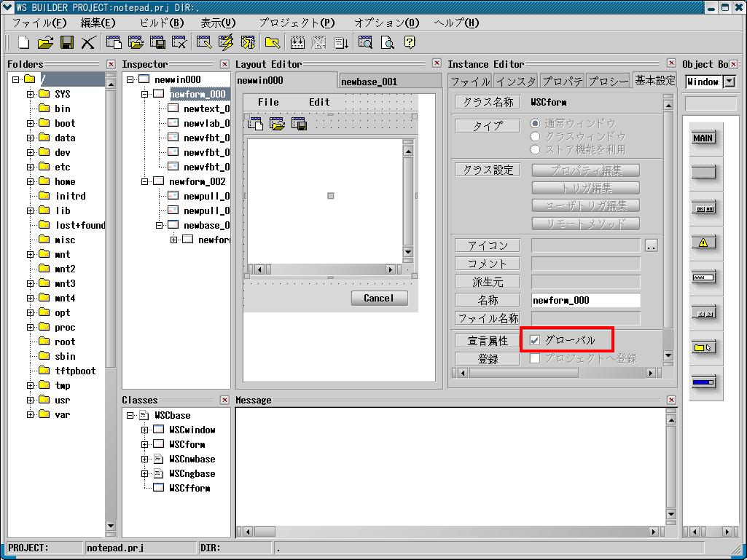Collapse the WSCbase node in Classes
This screenshot has height=560, width=747.
pos(130,415)
